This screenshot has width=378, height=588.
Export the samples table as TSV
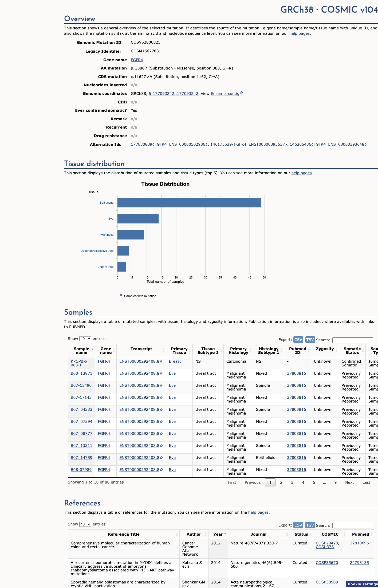(310, 339)
